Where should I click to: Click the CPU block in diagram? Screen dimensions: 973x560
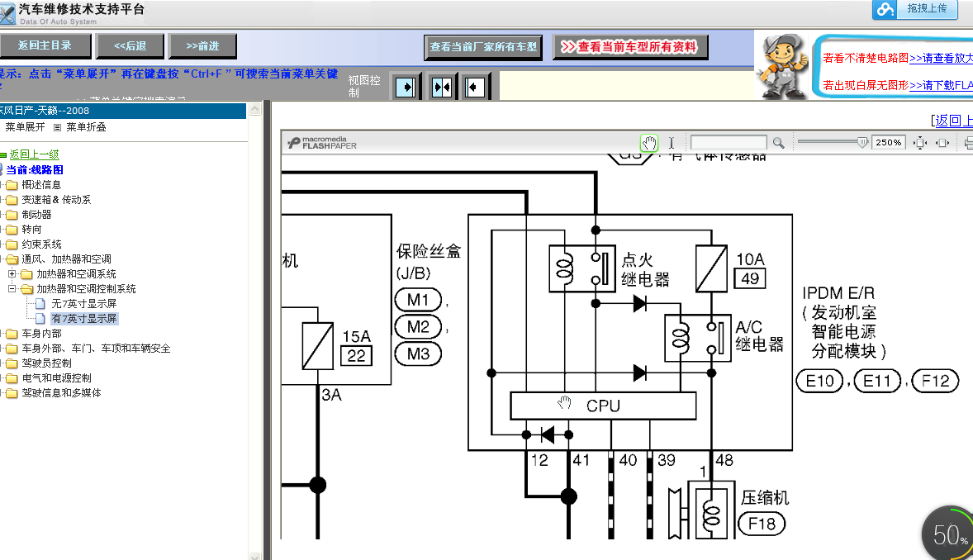point(602,406)
